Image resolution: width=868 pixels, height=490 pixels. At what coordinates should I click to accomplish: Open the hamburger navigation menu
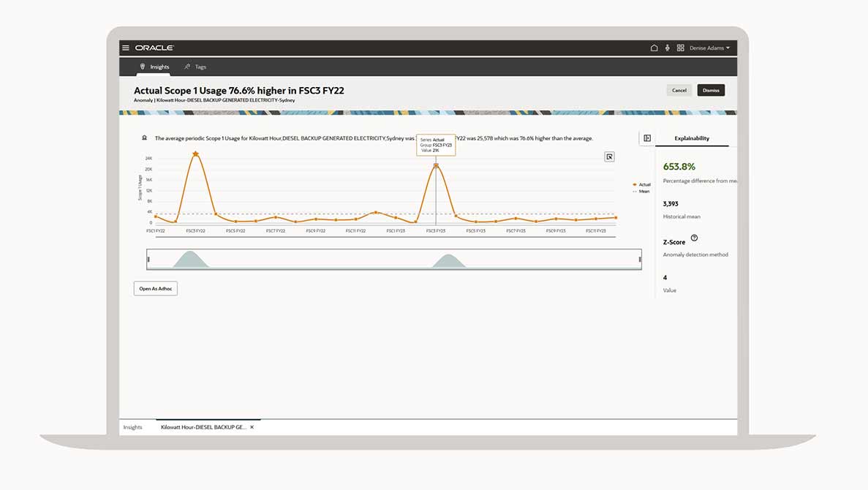click(x=126, y=48)
